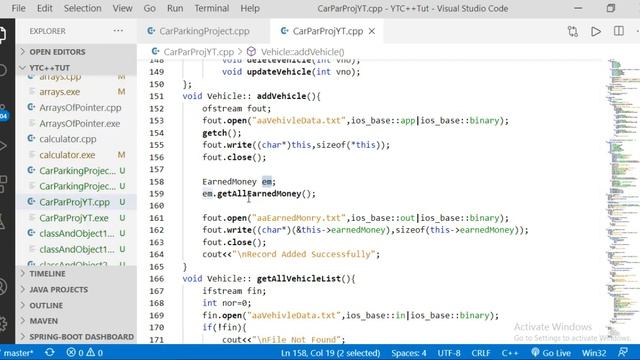640x360 pixels.
Task: Click the C++ icon beside ArraysOfPointer.cpp
Action: pyautogui.click(x=31, y=107)
